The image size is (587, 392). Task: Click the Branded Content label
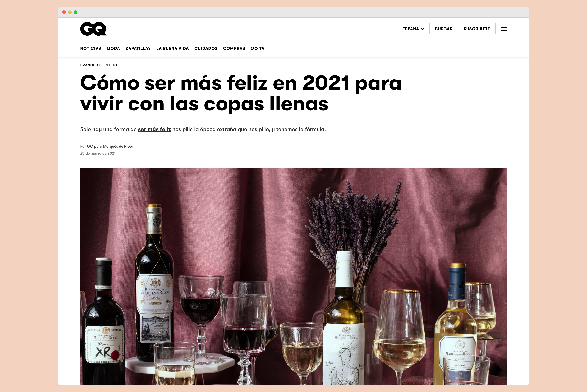(x=99, y=65)
